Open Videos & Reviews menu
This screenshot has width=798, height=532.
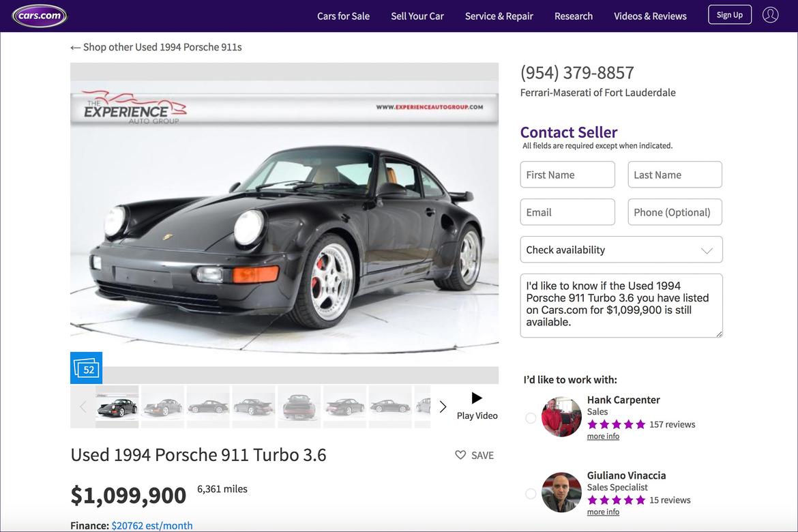click(650, 16)
